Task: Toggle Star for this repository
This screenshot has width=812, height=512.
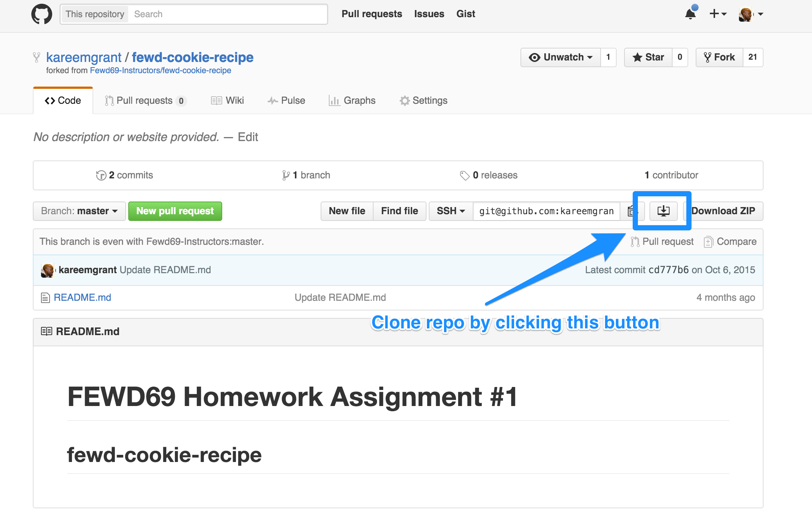Action: 648,57
